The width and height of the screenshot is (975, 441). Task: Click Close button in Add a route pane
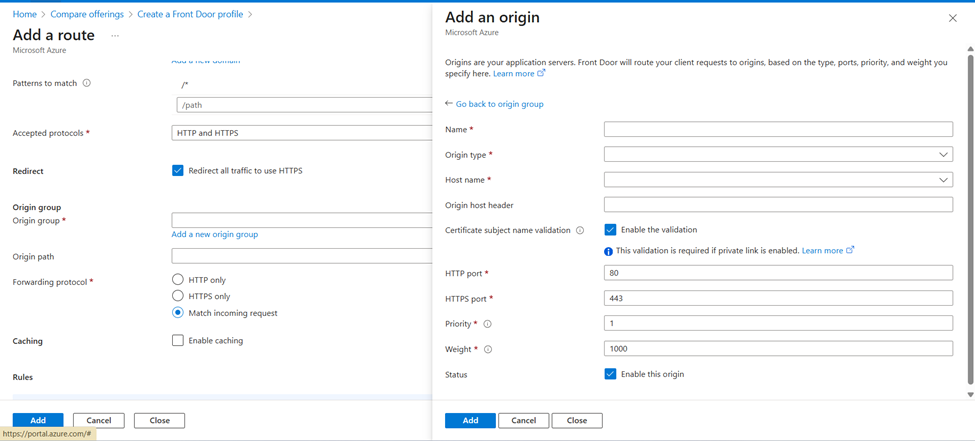click(x=160, y=420)
